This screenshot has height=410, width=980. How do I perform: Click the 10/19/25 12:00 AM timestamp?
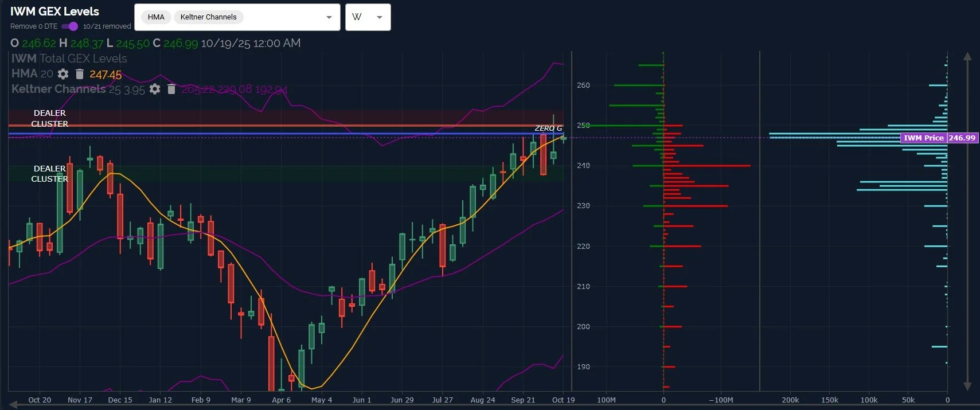click(251, 43)
